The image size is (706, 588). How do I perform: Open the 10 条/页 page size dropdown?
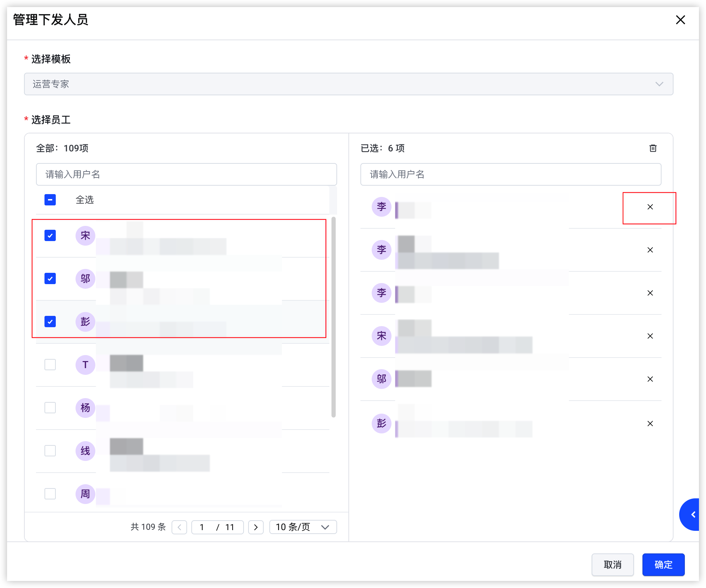tap(303, 527)
